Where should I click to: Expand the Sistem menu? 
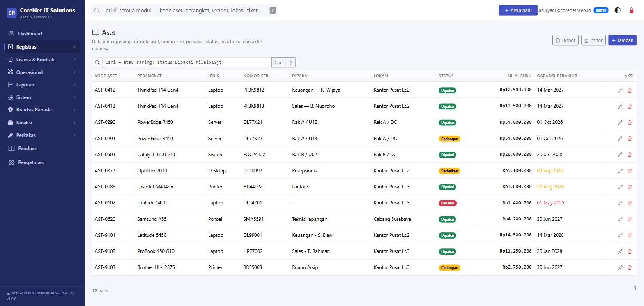click(42, 97)
